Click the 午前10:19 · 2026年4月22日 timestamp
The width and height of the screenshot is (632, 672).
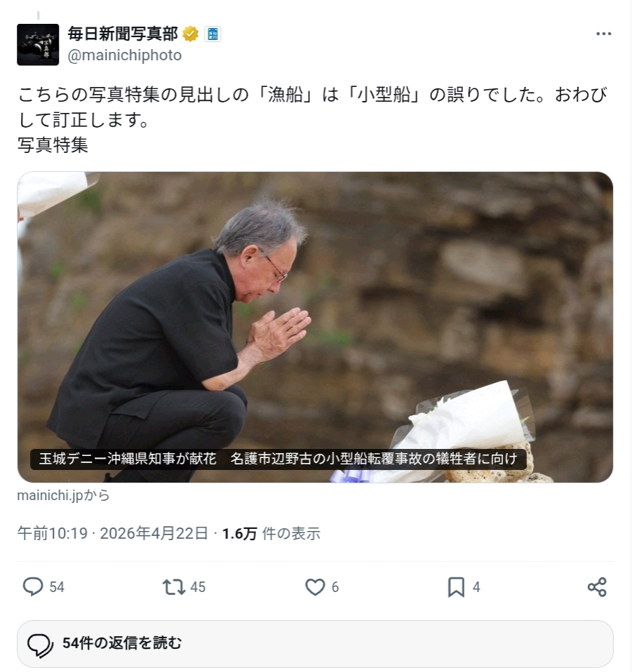113,534
